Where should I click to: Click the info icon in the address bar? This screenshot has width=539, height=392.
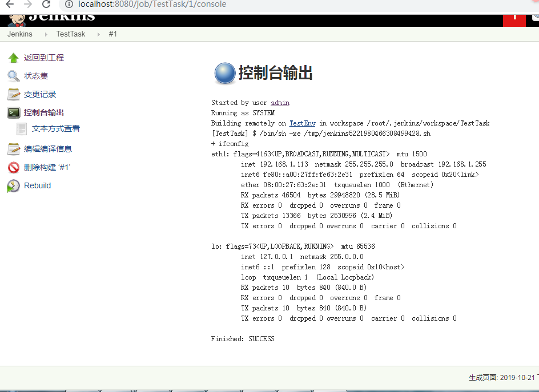pos(69,4)
